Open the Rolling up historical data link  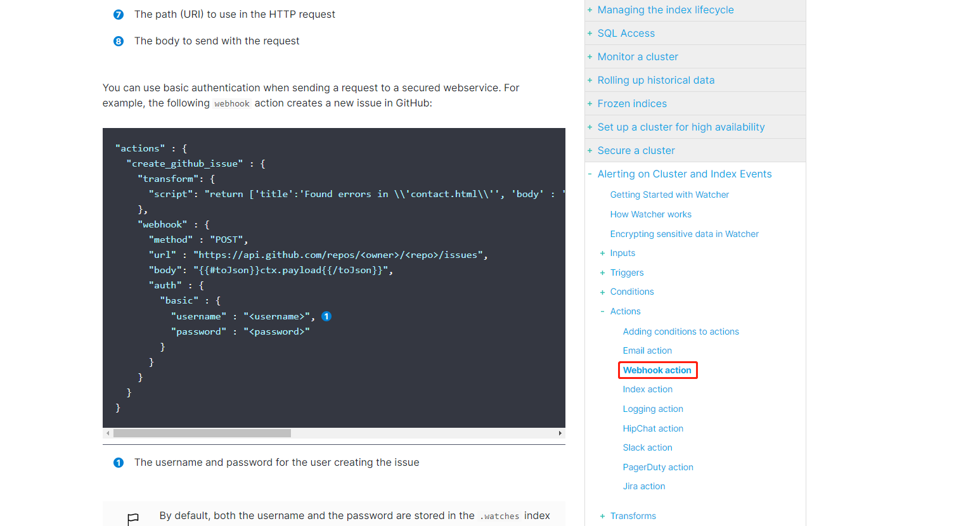click(656, 80)
